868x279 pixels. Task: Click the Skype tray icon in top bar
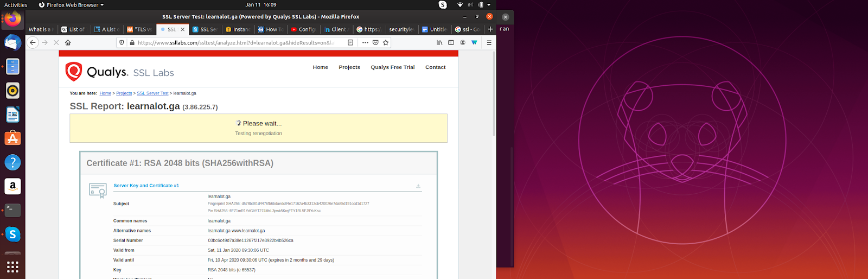[443, 5]
